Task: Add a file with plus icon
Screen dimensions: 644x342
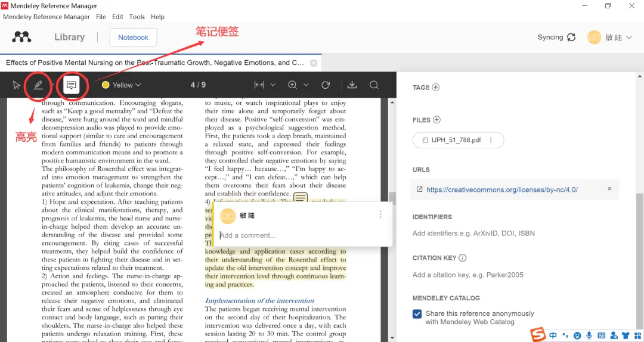Action: (436, 120)
